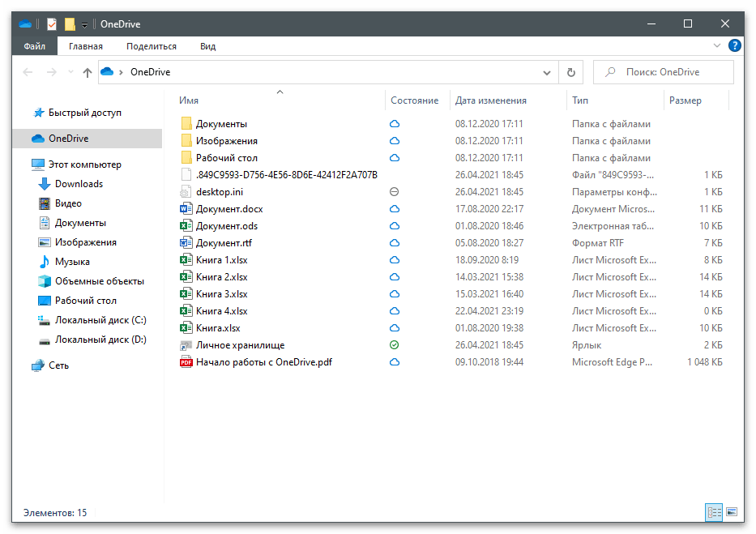The image size is (756, 534).
Task: Refresh the OneDrive folder view
Action: [x=571, y=72]
